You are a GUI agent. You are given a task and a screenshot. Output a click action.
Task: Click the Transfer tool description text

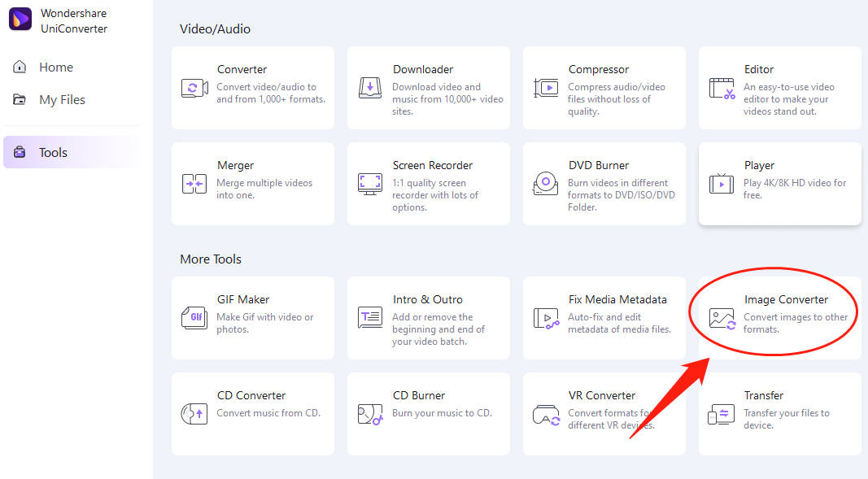coord(786,419)
